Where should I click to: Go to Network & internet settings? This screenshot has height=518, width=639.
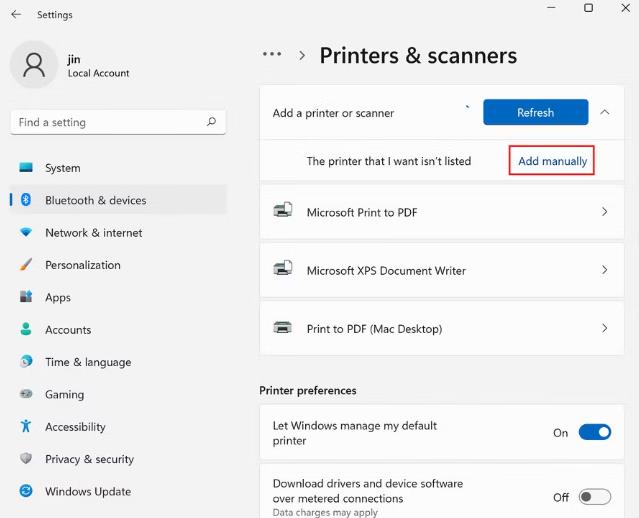[118, 233]
